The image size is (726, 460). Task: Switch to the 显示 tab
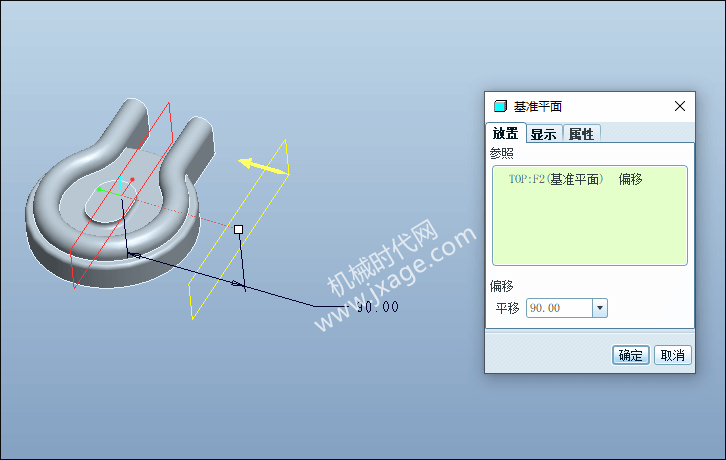544,134
